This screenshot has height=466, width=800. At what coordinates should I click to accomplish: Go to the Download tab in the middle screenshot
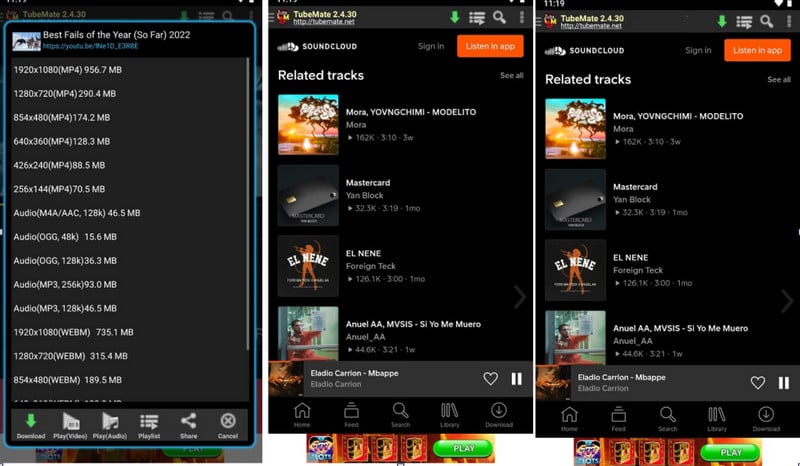click(498, 414)
